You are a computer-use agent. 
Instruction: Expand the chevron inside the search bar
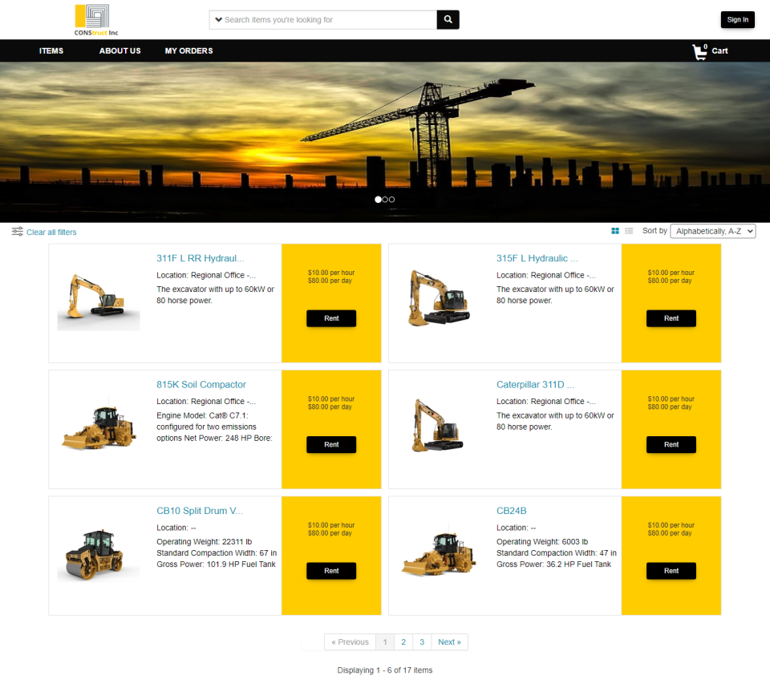[x=219, y=19]
